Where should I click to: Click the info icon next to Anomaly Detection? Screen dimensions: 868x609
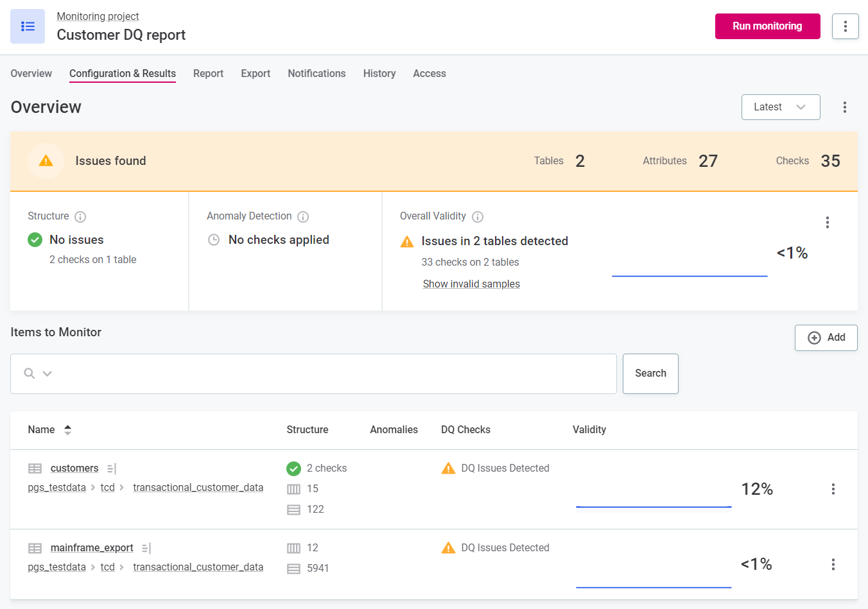(303, 217)
